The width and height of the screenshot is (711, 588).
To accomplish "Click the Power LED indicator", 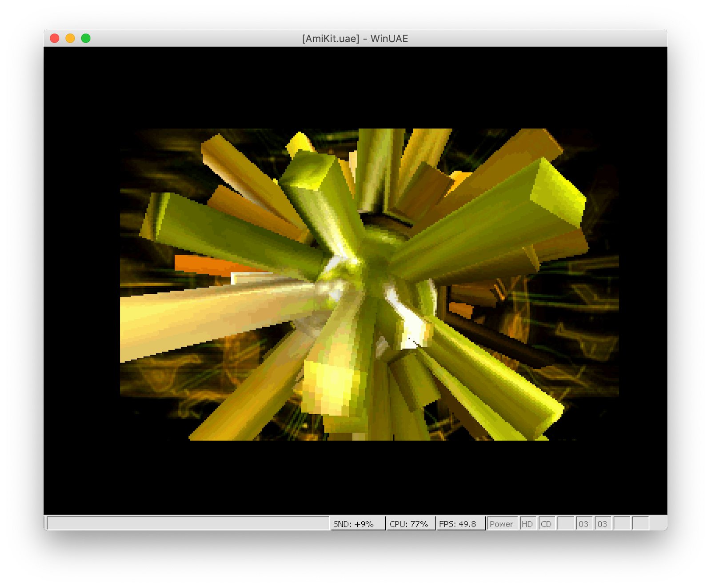I will click(x=502, y=524).
